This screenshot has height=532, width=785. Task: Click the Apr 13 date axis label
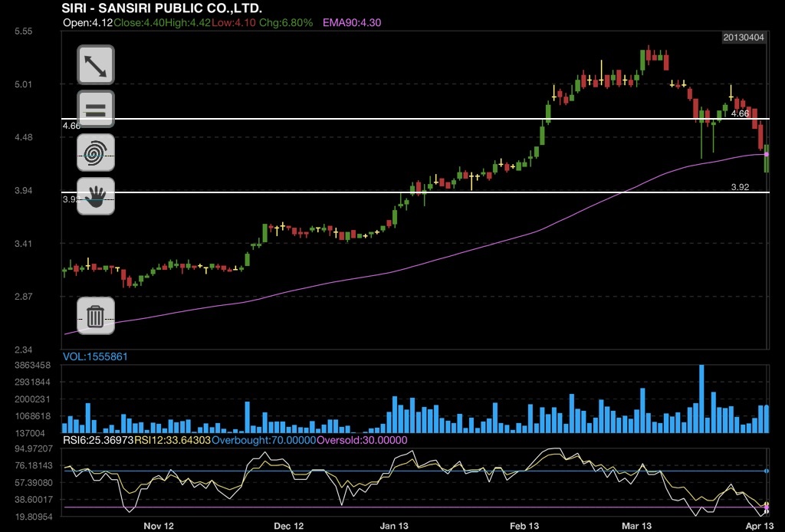[760, 526]
